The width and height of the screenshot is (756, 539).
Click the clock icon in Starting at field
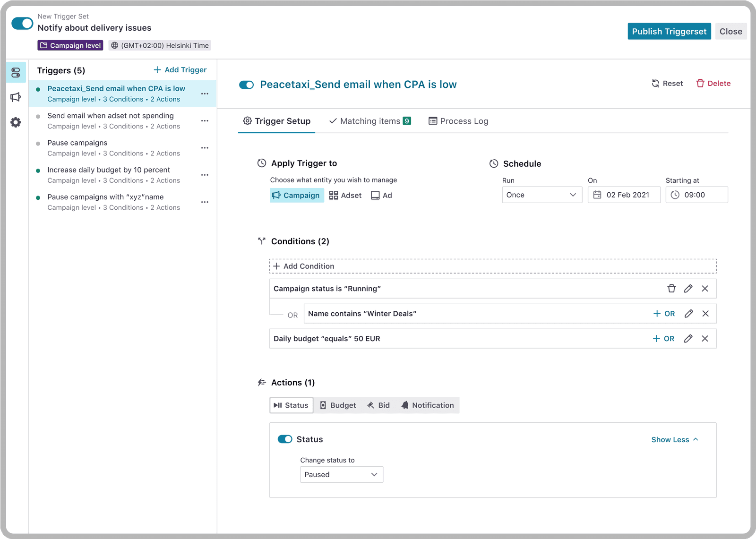(675, 195)
